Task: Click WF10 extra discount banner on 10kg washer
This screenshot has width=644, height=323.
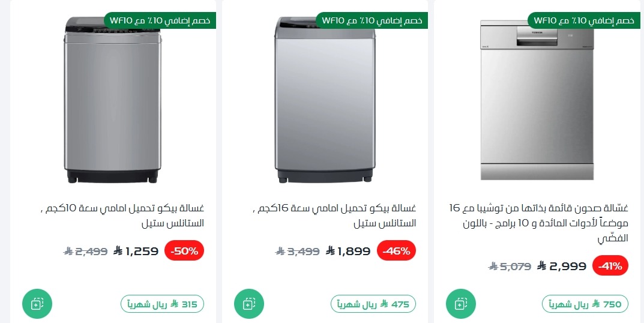Action: point(160,20)
